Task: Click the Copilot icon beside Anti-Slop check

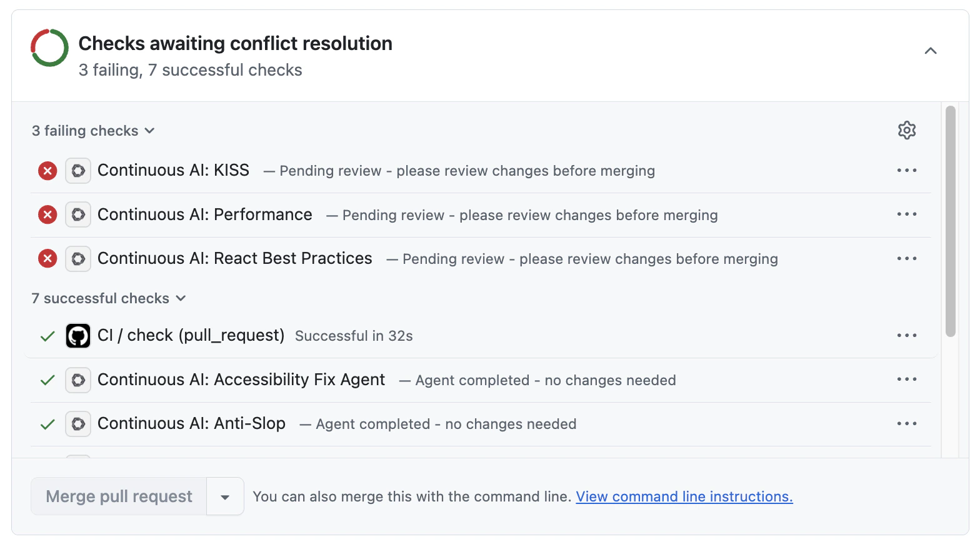Action: coord(77,423)
